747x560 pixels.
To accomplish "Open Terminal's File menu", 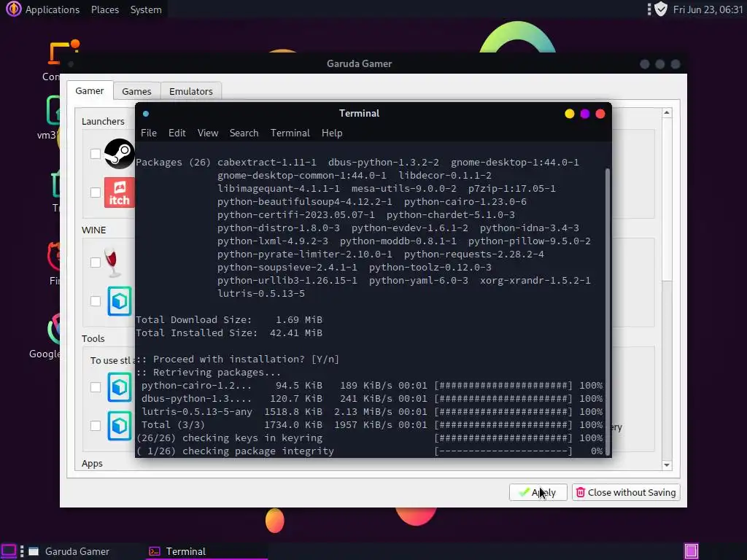I will 149,133.
